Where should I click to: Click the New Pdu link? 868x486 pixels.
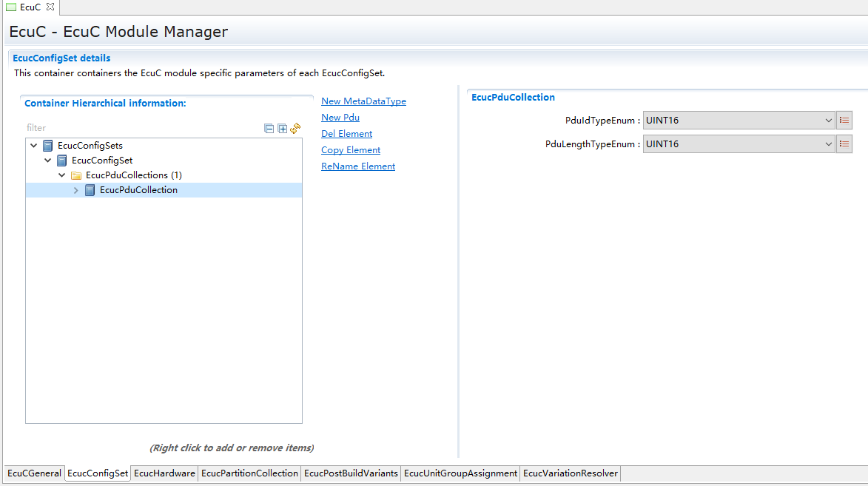tap(340, 118)
